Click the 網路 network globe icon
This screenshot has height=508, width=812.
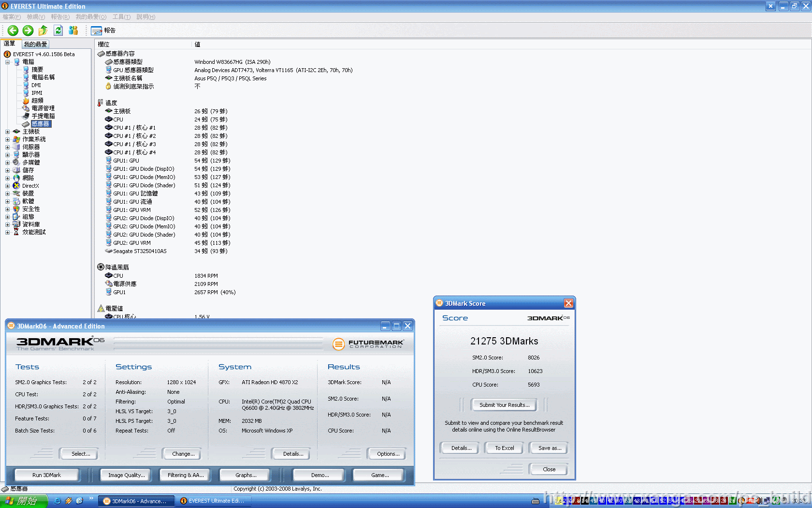[16, 178]
